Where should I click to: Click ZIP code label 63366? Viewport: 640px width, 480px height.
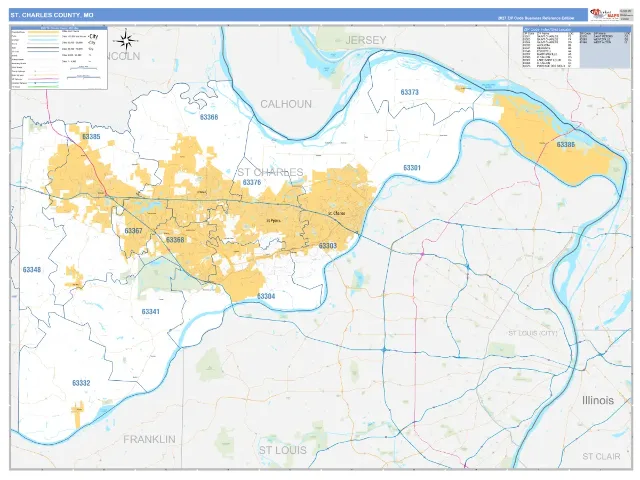(209, 117)
